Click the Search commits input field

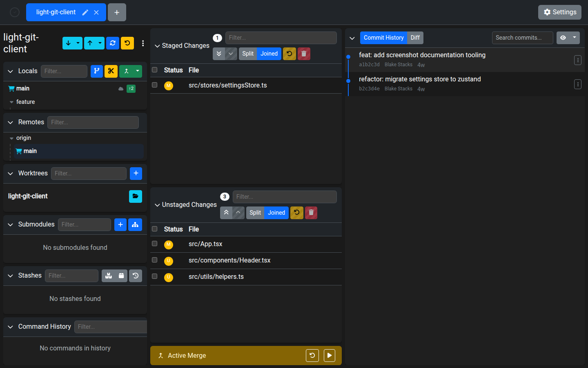(522, 38)
